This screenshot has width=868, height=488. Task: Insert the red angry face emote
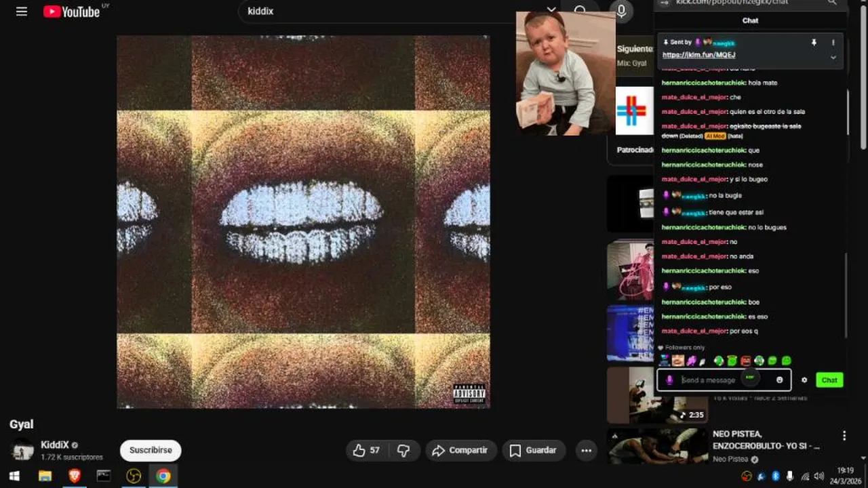pos(746,361)
